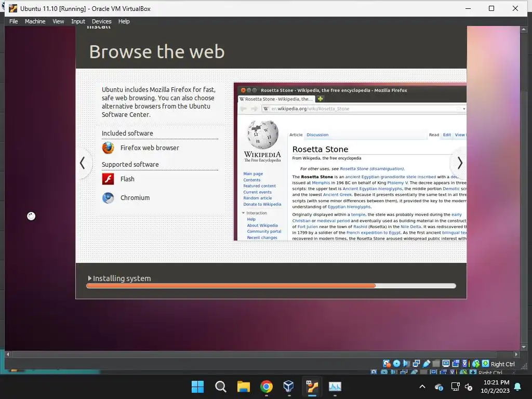This screenshot has height=399, width=532.
Task: Click the keyboard capture arrow icon
Action: click(486, 364)
